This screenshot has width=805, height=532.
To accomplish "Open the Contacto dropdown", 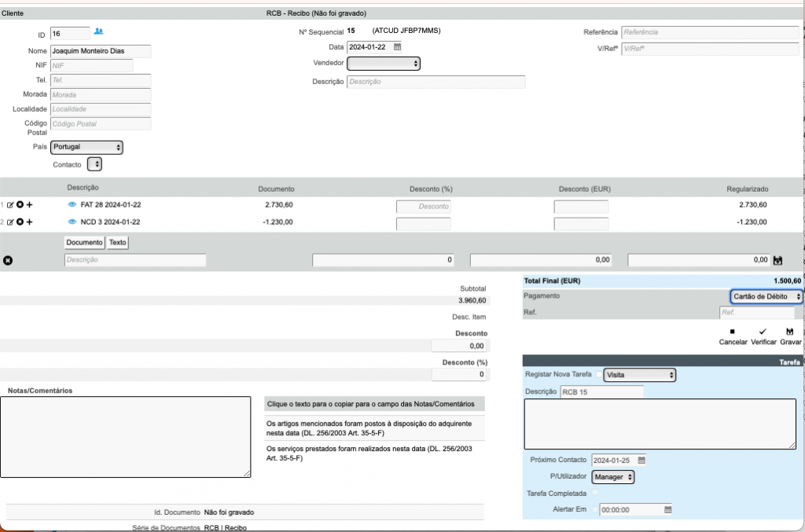I will (x=94, y=164).
